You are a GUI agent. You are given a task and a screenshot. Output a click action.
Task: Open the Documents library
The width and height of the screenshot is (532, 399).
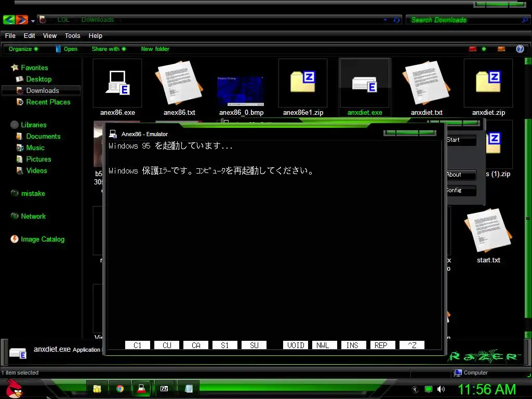click(43, 136)
